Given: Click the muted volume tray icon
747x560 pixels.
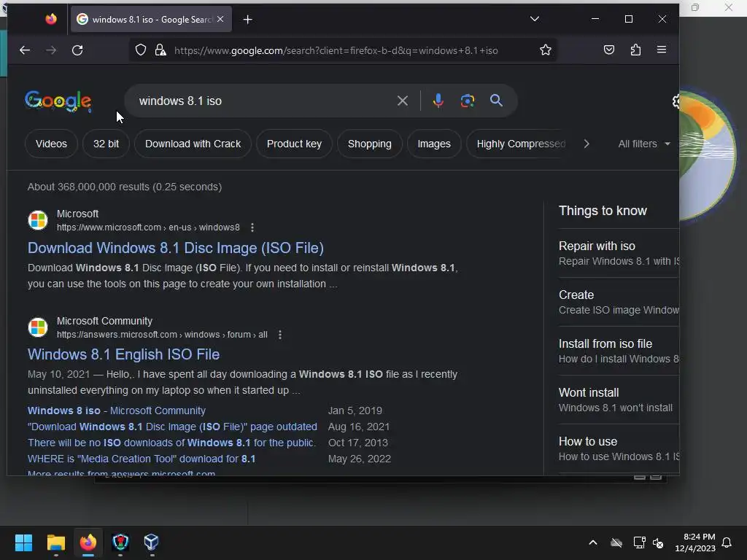Looking at the screenshot, I should pos(659,542).
